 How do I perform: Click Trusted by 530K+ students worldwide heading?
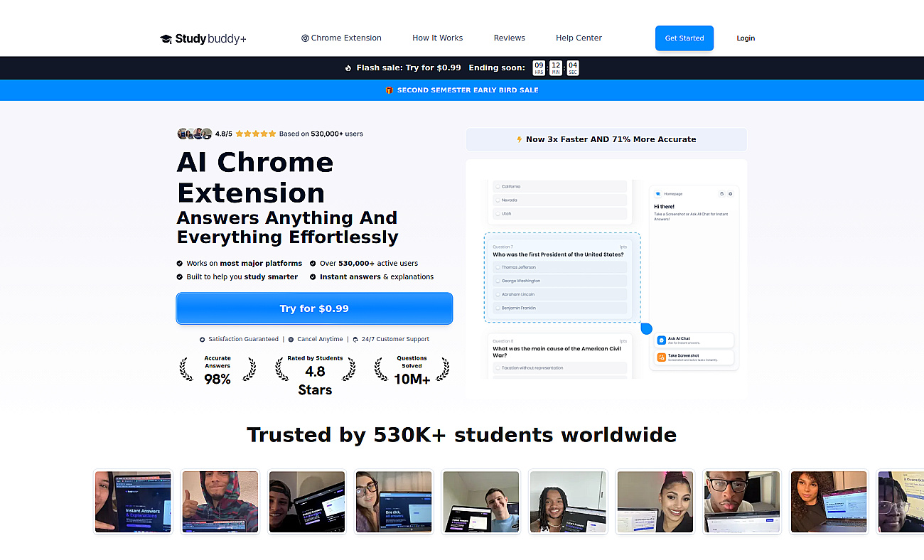pyautogui.click(x=462, y=435)
